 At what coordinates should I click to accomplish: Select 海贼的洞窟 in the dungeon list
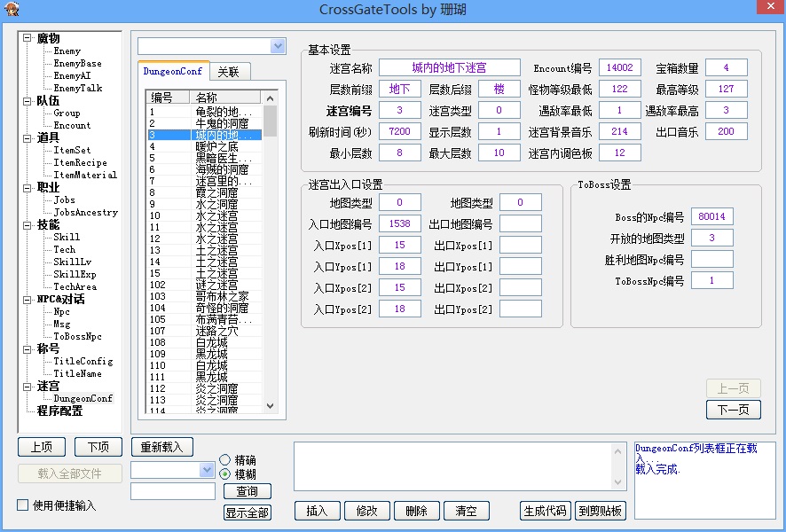(222, 169)
